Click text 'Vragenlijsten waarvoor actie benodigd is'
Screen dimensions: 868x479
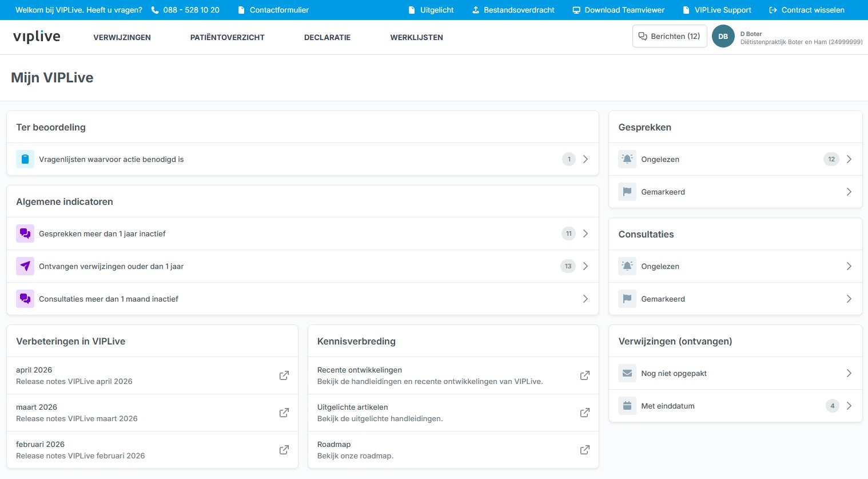pyautogui.click(x=112, y=159)
